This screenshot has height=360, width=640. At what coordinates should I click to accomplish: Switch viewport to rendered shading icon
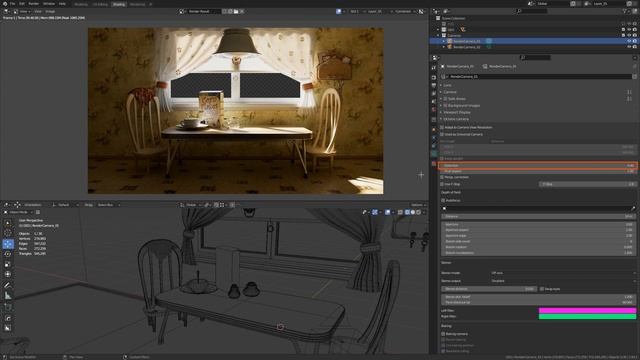click(418, 212)
